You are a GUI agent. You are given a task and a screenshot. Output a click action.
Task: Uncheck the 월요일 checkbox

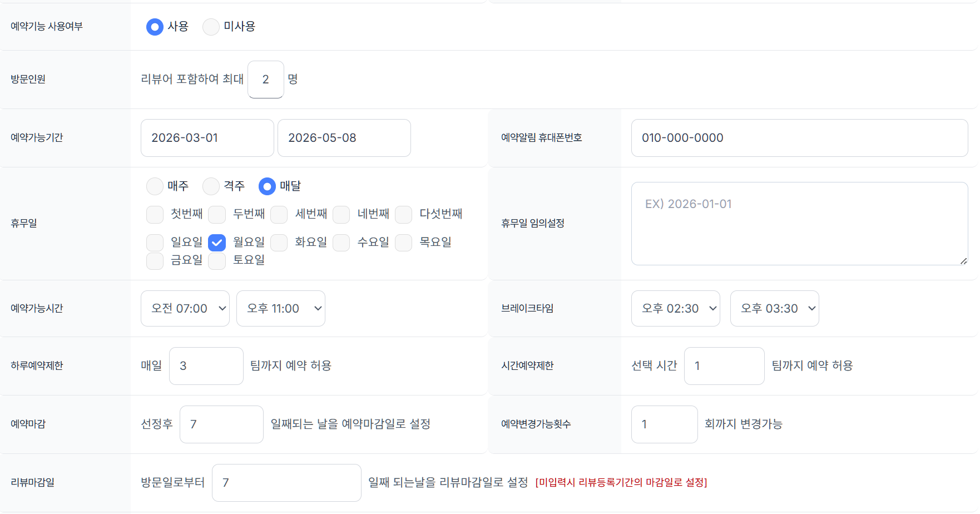pos(217,243)
